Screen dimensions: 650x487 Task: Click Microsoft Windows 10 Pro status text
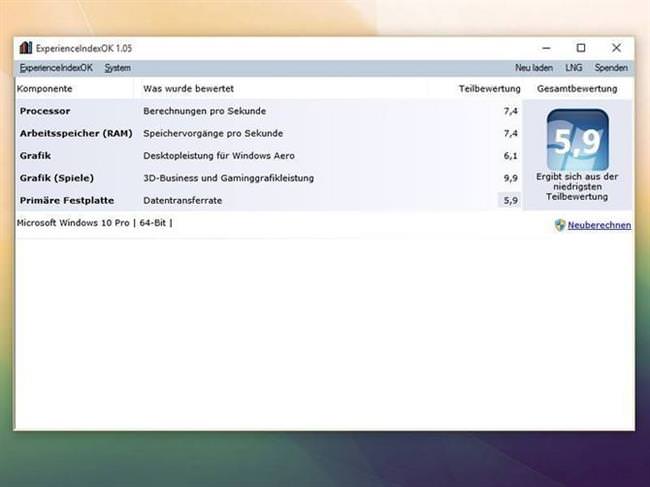[x=95, y=223]
